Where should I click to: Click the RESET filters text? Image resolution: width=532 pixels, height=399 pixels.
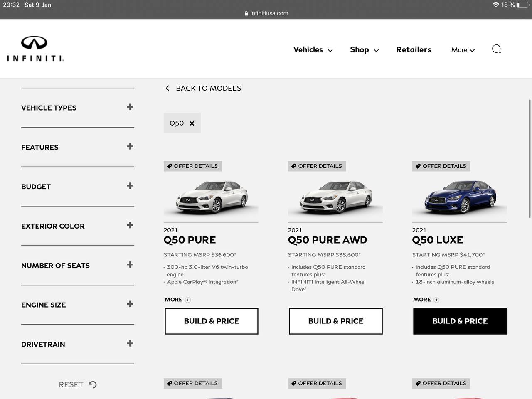coord(71,384)
